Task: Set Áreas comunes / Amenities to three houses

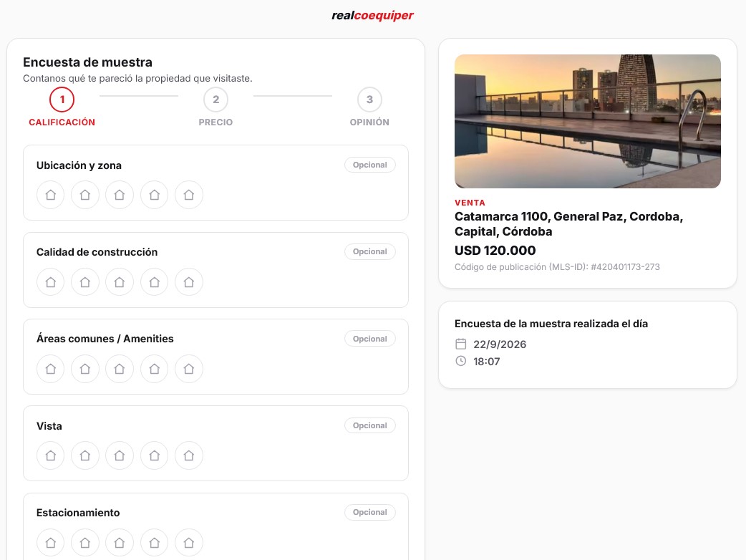Action: click(x=120, y=369)
